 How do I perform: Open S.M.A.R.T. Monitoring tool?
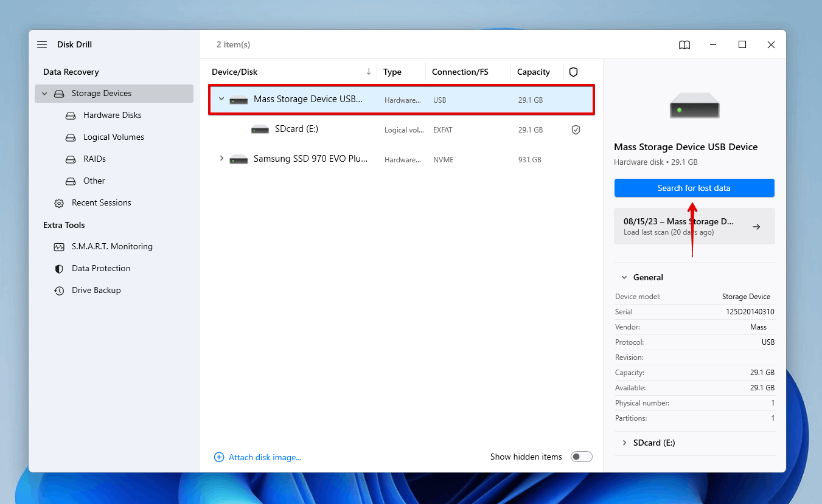tap(112, 247)
